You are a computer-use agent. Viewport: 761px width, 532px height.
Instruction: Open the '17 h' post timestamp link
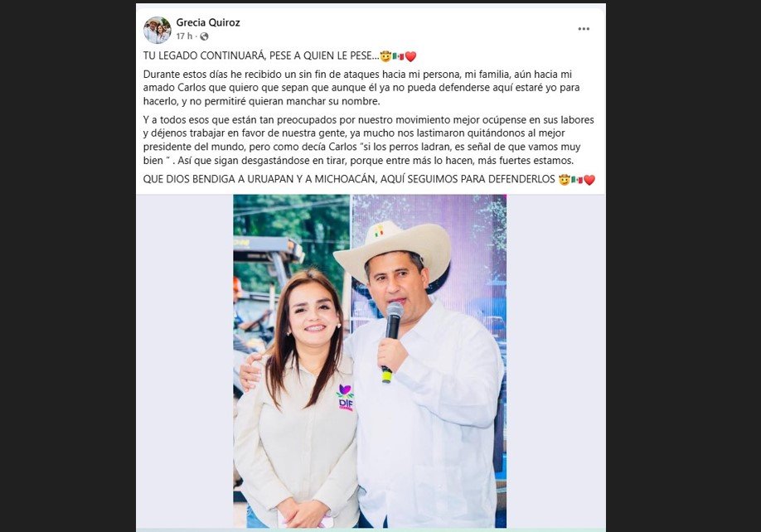[184, 36]
